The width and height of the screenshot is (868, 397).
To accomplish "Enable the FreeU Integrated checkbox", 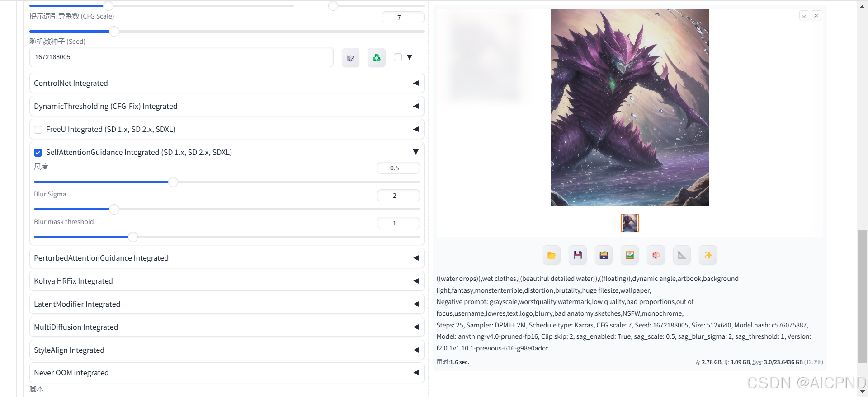I will pos(38,130).
